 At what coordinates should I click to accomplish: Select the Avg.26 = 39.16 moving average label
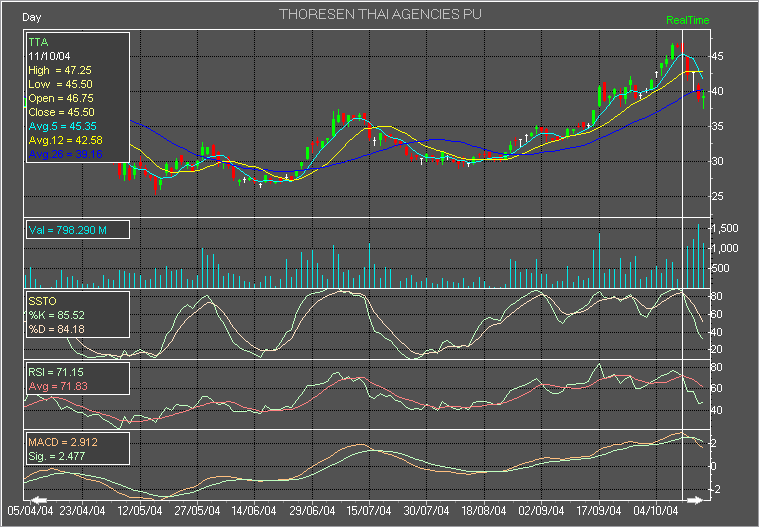pyautogui.click(x=65, y=155)
